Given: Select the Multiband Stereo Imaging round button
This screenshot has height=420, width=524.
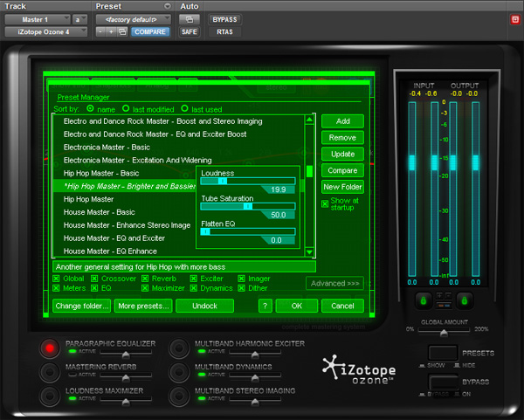Looking at the screenshot, I should [x=179, y=396].
